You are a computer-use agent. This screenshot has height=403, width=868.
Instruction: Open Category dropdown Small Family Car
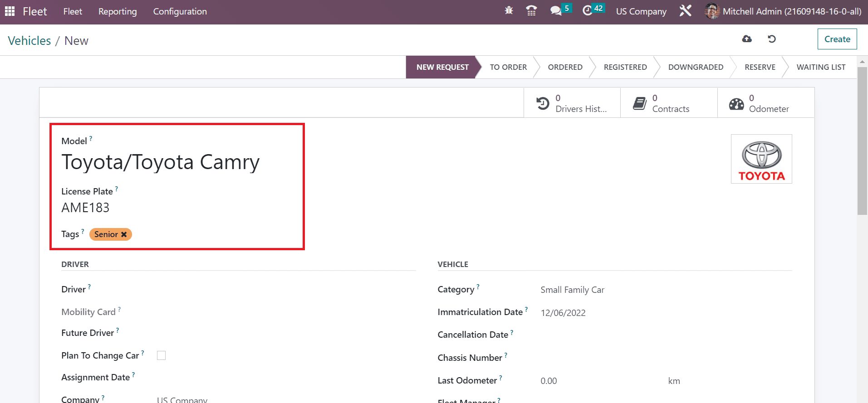click(x=666, y=290)
